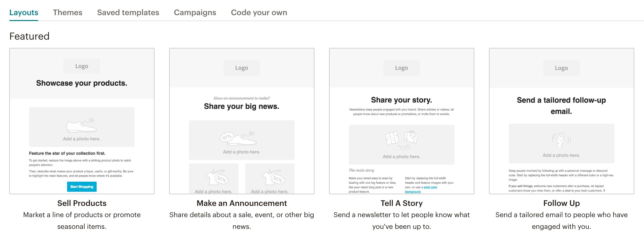This screenshot has width=644, height=246.
Task: Choose the Sell Products layout title
Action: (82, 203)
